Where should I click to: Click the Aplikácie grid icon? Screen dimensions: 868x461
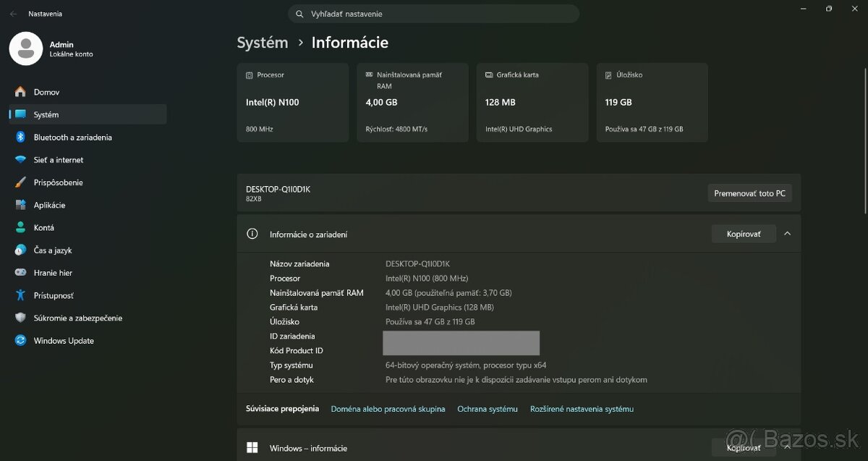[20, 205]
